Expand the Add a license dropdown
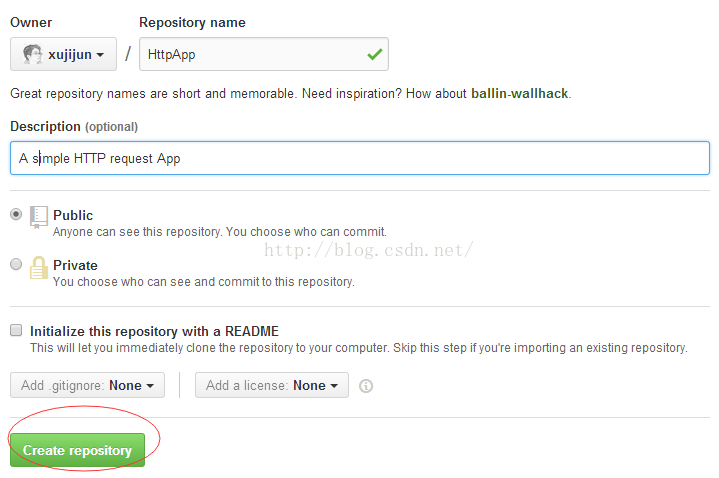The height and width of the screenshot is (478, 719). [x=271, y=385]
